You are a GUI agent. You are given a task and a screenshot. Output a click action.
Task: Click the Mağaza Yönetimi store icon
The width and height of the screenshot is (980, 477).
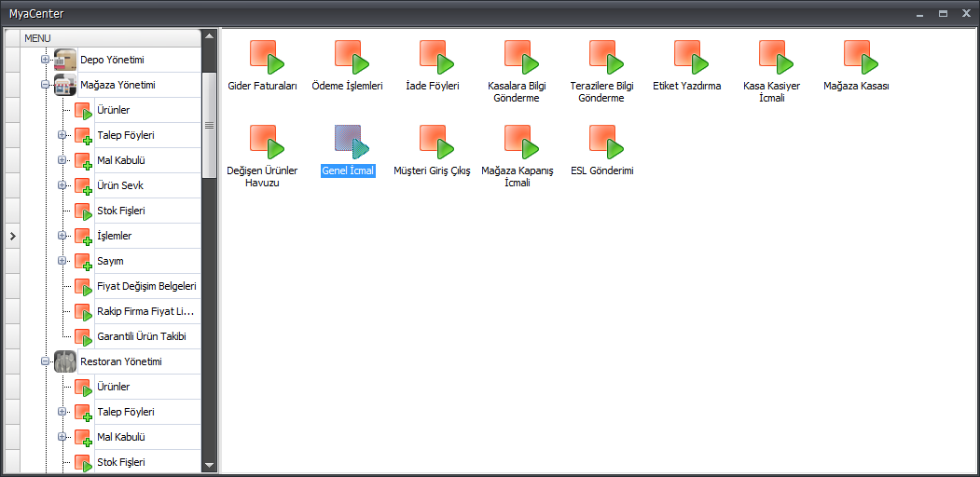[65, 84]
